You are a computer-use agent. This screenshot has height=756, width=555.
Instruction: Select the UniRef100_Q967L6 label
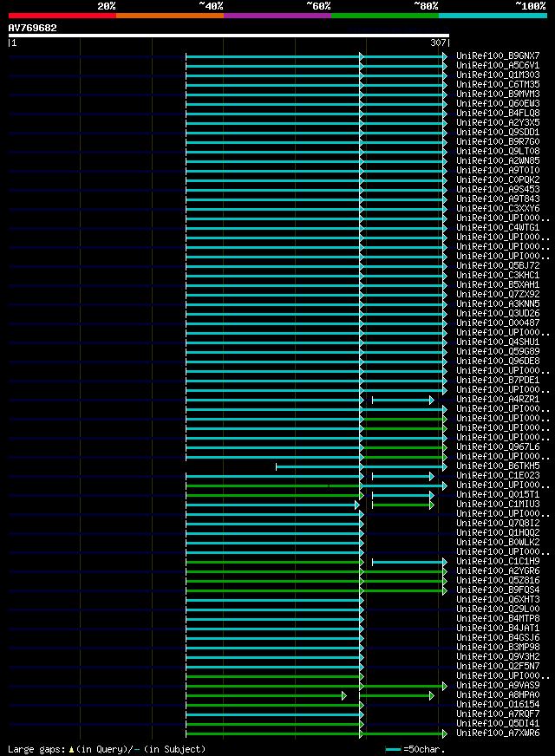(498, 447)
